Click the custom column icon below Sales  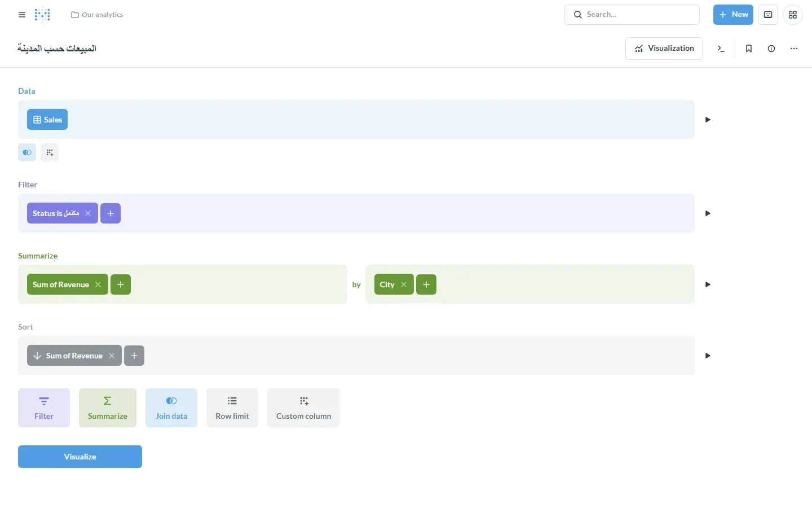coord(50,152)
